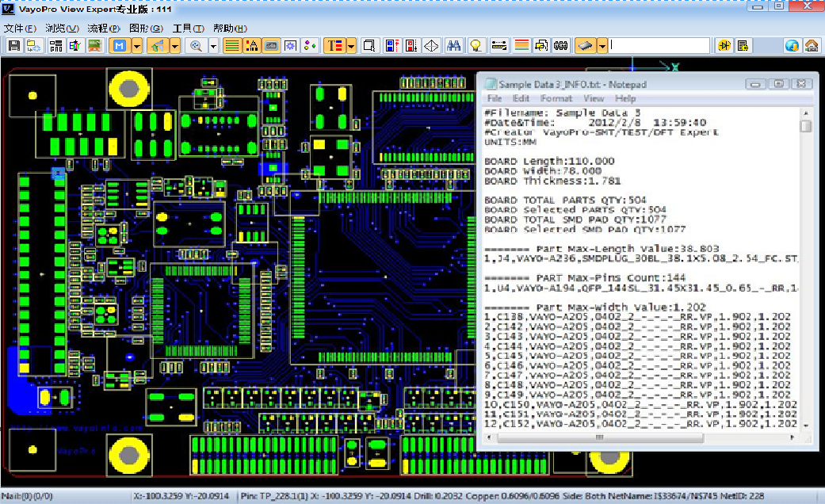Click the rectangle area select icon
The width and height of the screenshot is (825, 504).
[x=369, y=46]
